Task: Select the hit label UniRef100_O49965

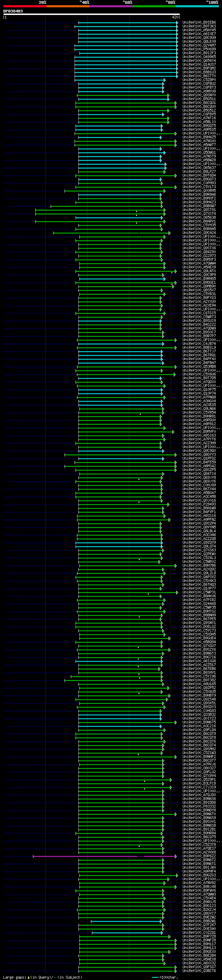Action: [199, 57]
